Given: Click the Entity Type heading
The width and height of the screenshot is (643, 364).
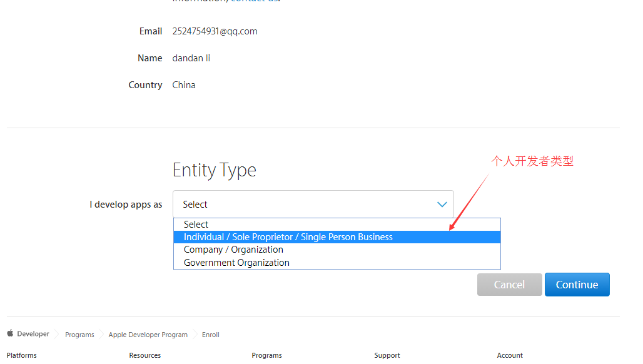Looking at the screenshot, I should tap(214, 170).
